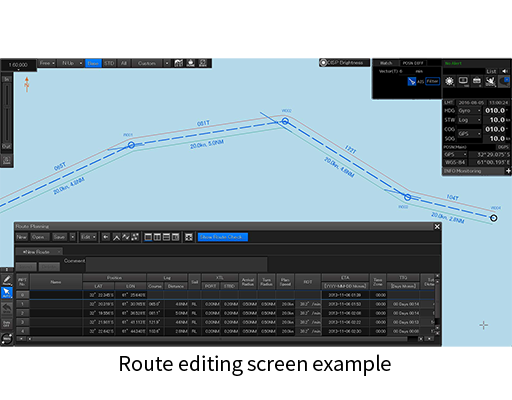Image resolution: width=512 pixels, height=400 pixels.
Task: Mute alerts with the speaker icon
Action: pos(505,71)
